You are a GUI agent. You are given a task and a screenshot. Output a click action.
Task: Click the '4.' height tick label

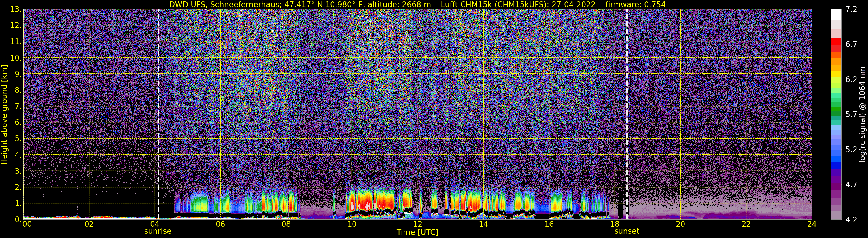click(18, 155)
